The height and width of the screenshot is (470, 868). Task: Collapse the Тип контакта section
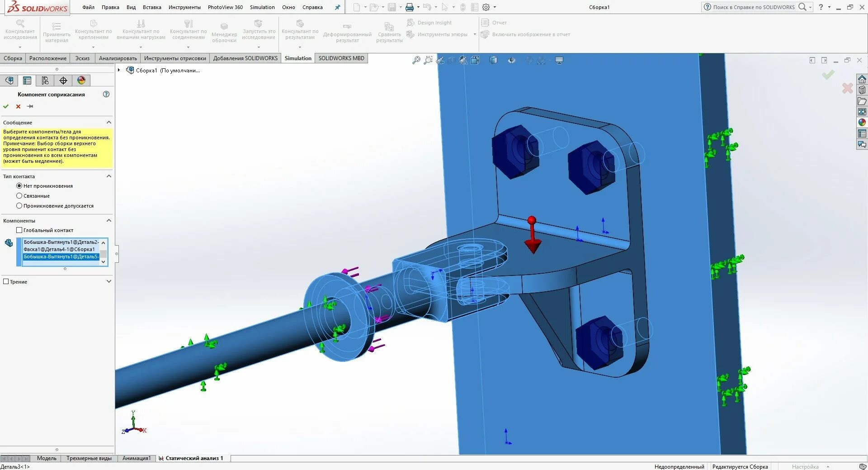(109, 176)
